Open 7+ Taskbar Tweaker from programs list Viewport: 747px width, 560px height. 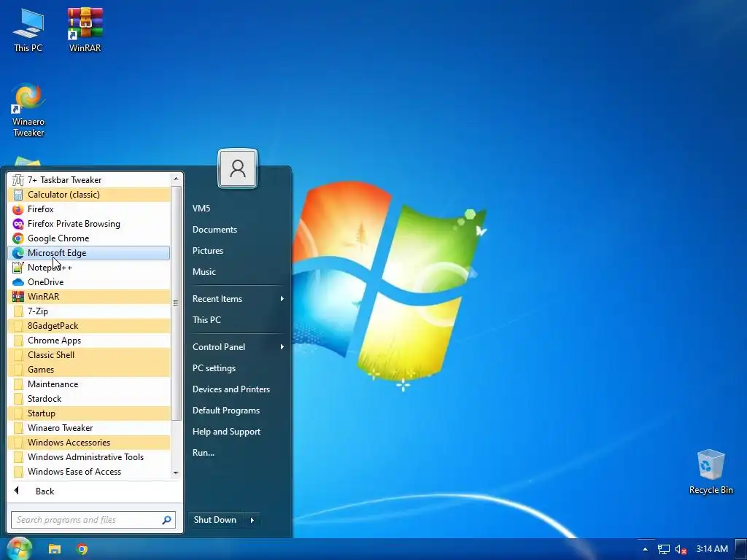click(x=89, y=180)
